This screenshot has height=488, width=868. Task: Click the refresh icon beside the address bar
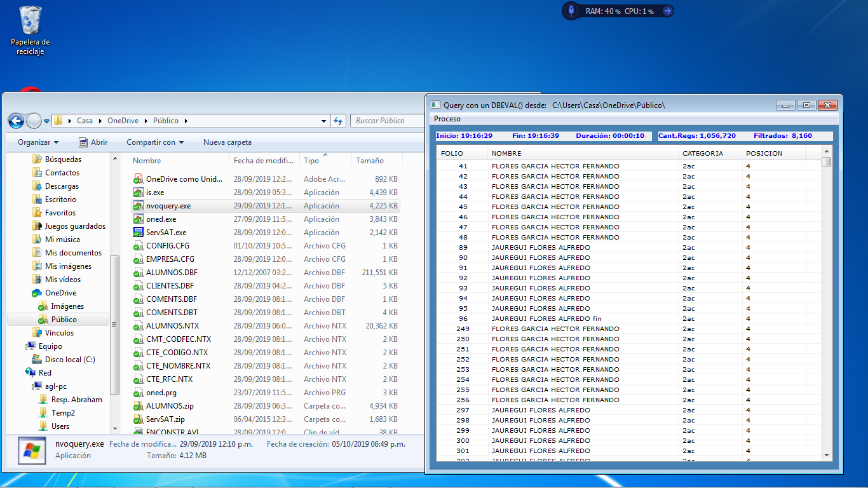pyautogui.click(x=338, y=120)
